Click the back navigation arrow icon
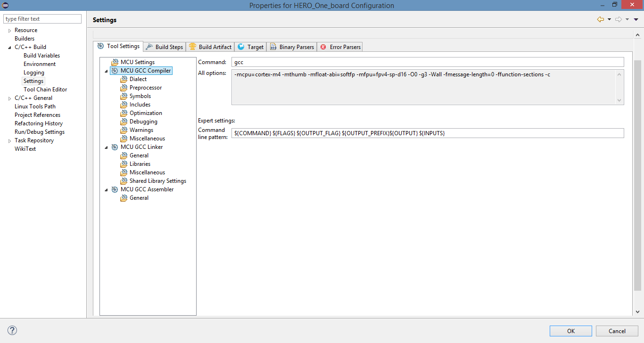The image size is (644, 343). pos(600,19)
